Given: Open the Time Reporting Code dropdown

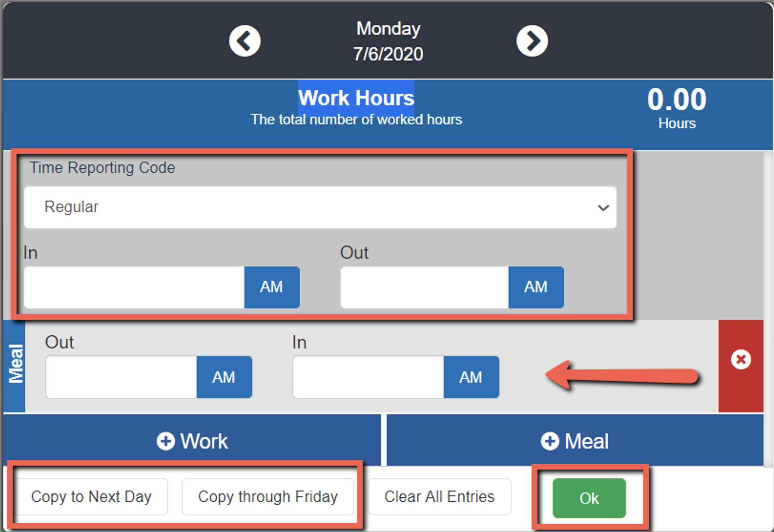Looking at the screenshot, I should [x=320, y=207].
